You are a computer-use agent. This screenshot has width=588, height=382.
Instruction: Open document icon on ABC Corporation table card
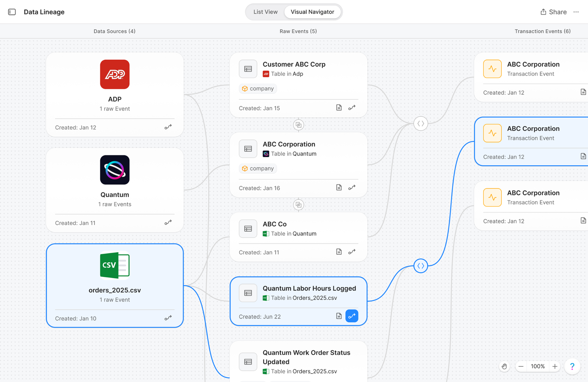point(339,187)
